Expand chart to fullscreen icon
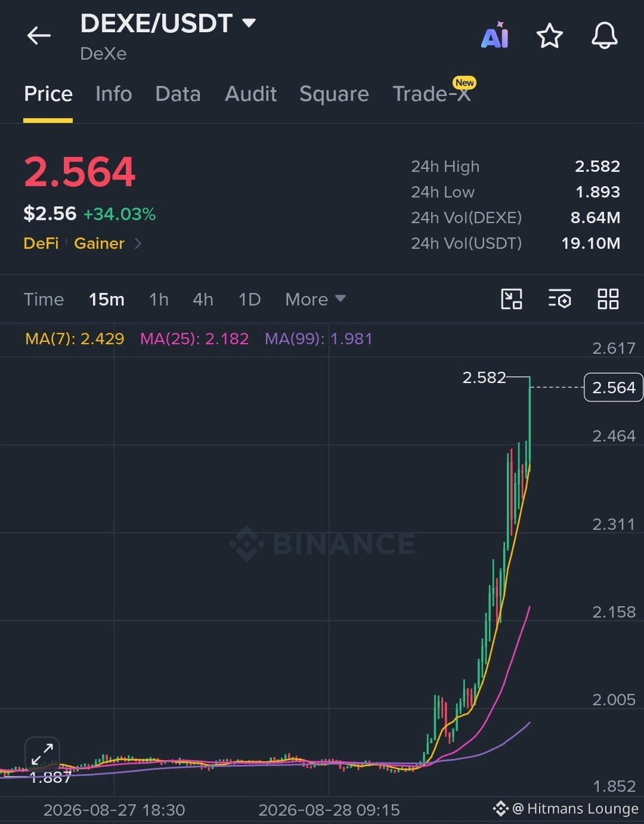644x824 pixels. tap(42, 754)
